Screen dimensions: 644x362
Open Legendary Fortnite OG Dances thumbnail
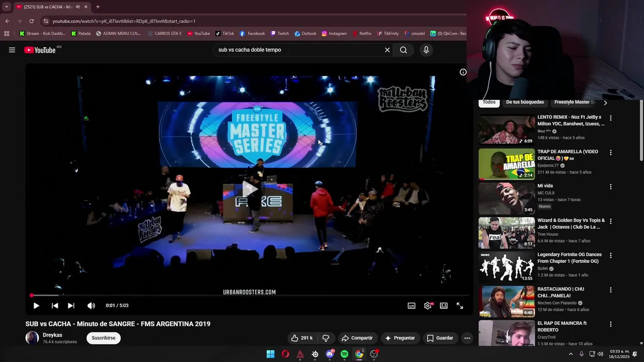coord(507,267)
